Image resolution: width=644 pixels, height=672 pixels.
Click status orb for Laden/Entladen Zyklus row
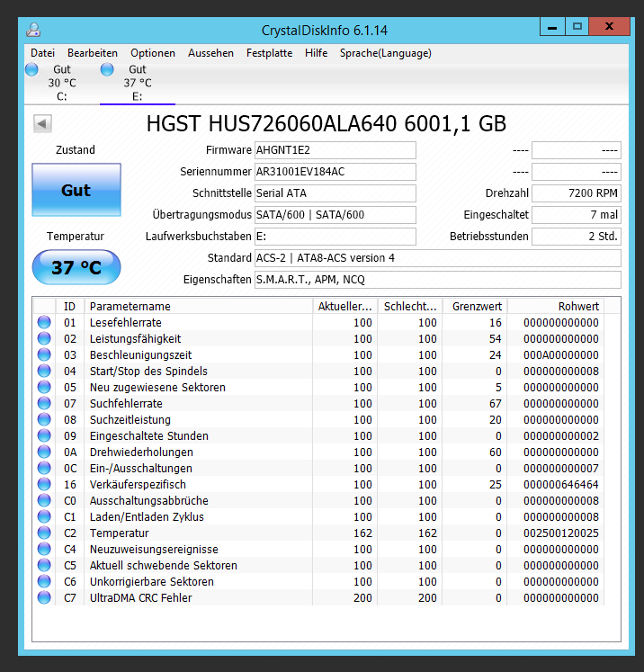tap(44, 516)
